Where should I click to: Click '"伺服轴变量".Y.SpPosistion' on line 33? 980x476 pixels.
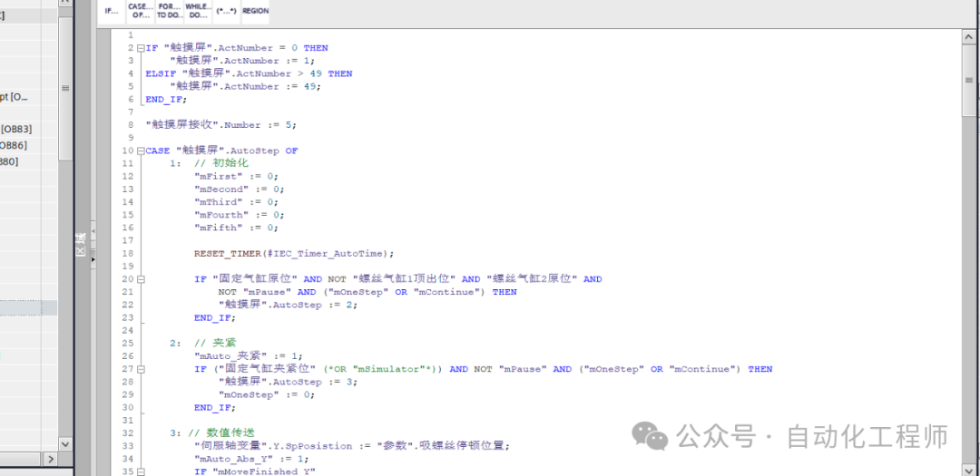point(272,446)
